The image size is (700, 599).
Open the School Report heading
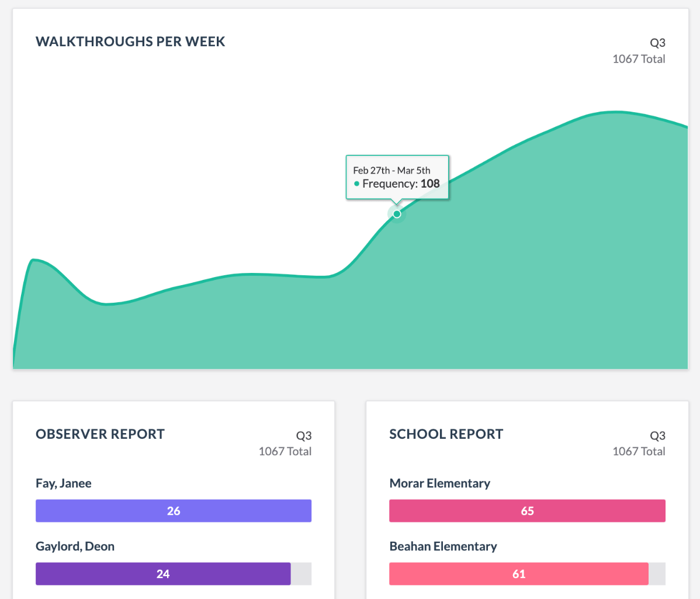[446, 434]
